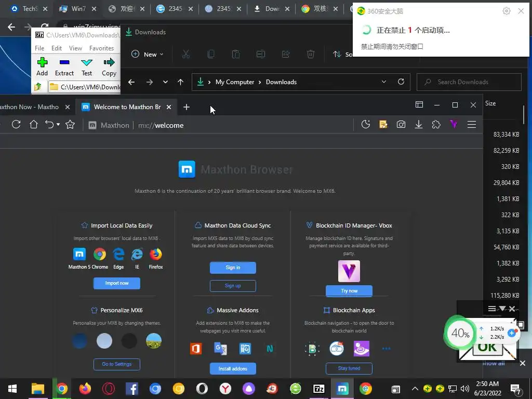Open the View menu in 7-Zip
Image resolution: width=532 pixels, height=399 pixels.
75,48
